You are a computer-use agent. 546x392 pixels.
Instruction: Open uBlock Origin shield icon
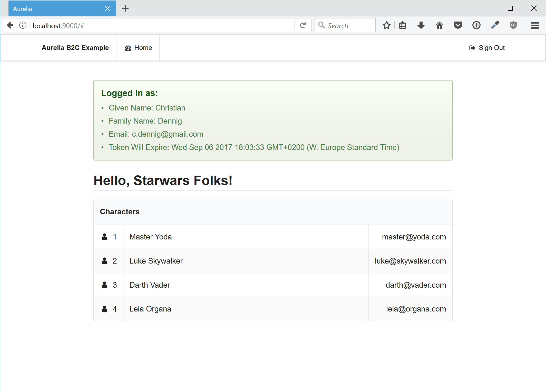pos(513,25)
